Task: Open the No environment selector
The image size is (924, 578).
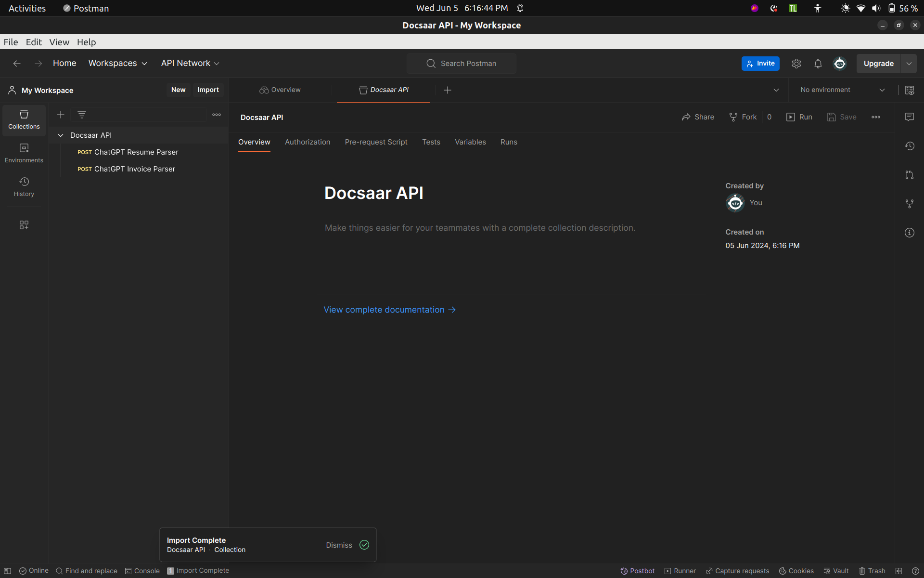Action: (x=842, y=90)
